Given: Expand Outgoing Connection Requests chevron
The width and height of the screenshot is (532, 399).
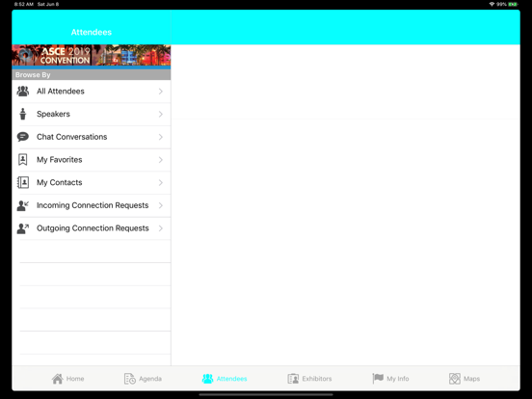Looking at the screenshot, I should 161,228.
